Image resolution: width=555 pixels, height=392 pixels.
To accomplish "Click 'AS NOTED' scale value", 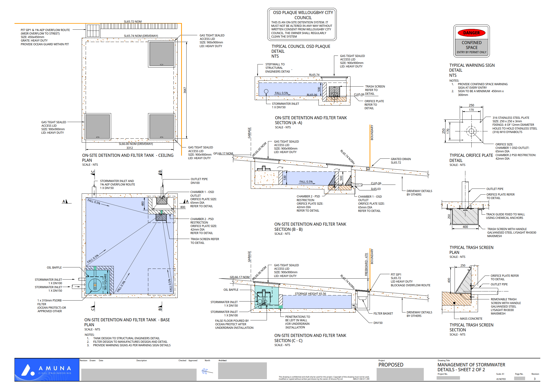I will point(501,379).
